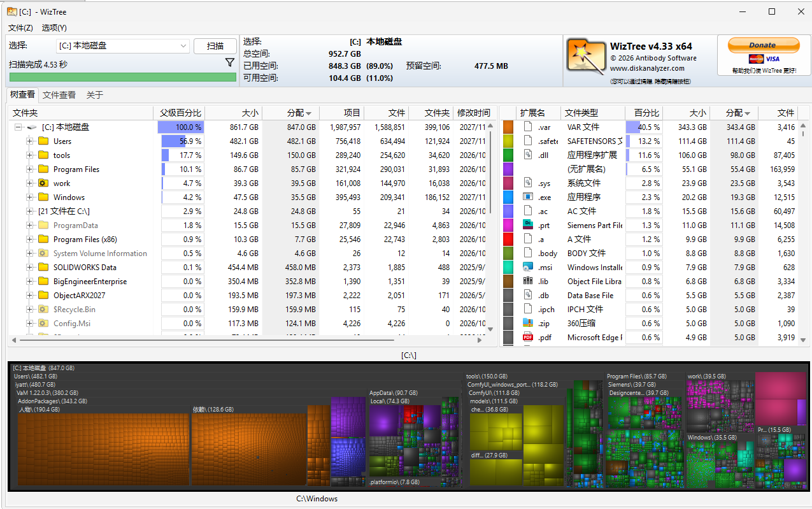Collapse the C: 本地磁盘 root node
The width and height of the screenshot is (812, 509).
[x=18, y=127]
